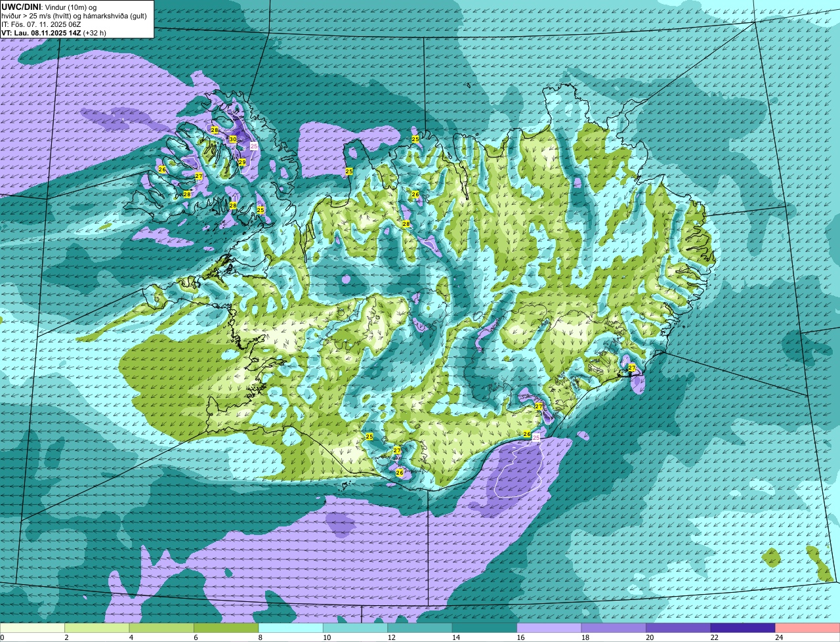Click the '8' tick label on the color scale
Screen dimensions: 840x642
259,637
